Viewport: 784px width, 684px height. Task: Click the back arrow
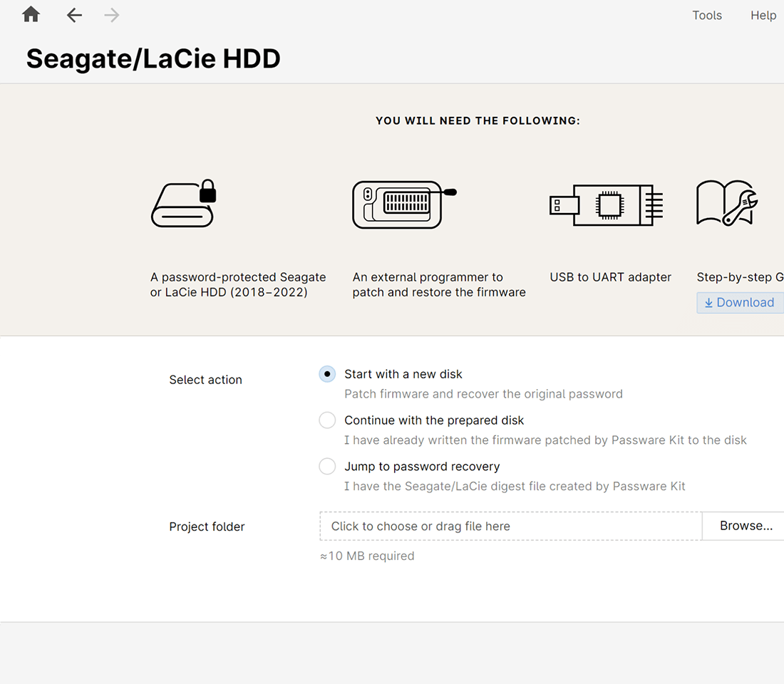point(74,15)
